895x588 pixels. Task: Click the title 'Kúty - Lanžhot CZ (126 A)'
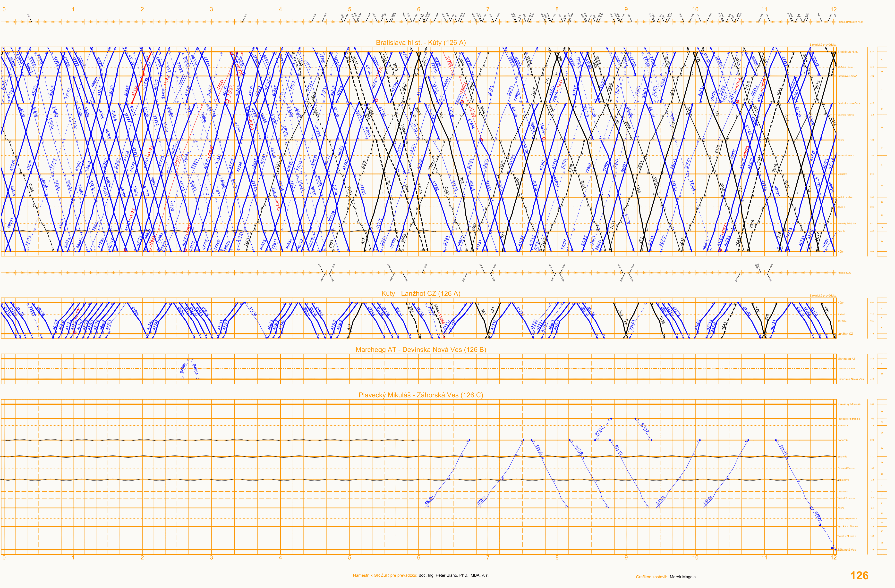pos(421,293)
